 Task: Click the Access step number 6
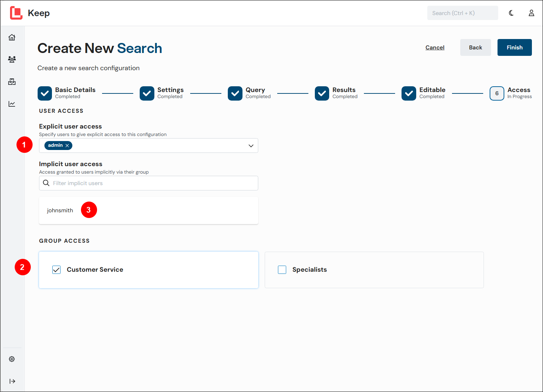pyautogui.click(x=497, y=93)
